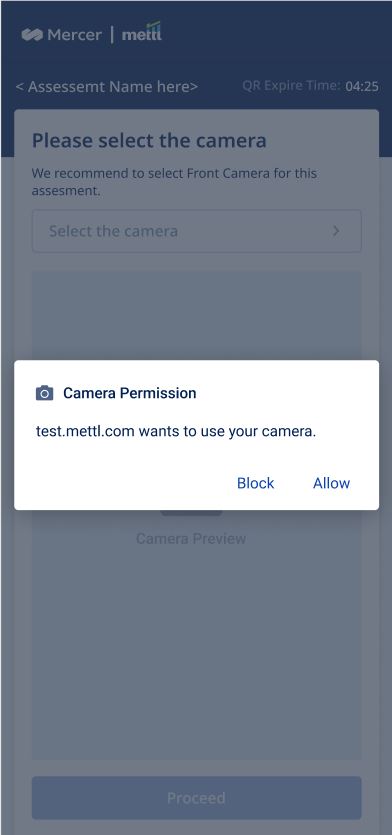Image resolution: width=392 pixels, height=835 pixels.
Task: Click the camera icon beside Camera Permission
Action: 44,394
